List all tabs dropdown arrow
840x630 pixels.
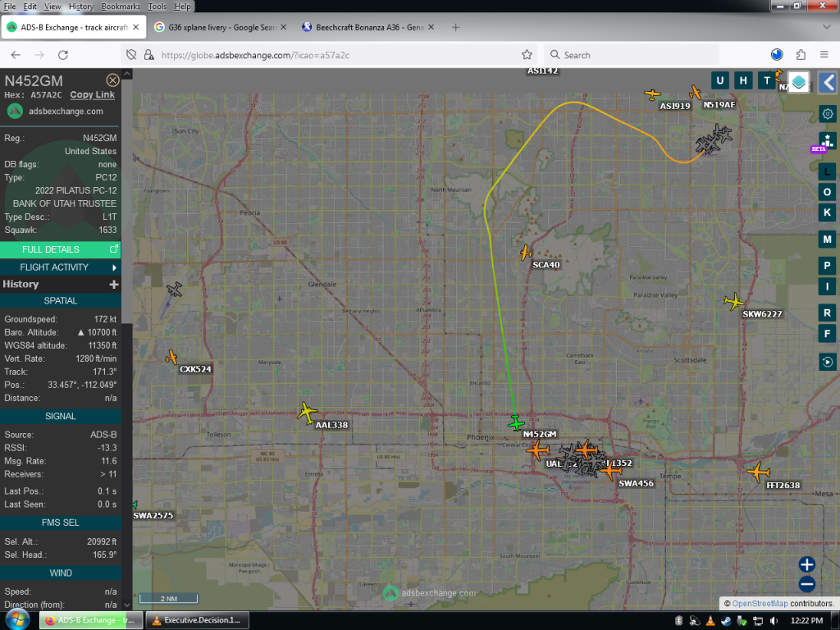pos(827,27)
